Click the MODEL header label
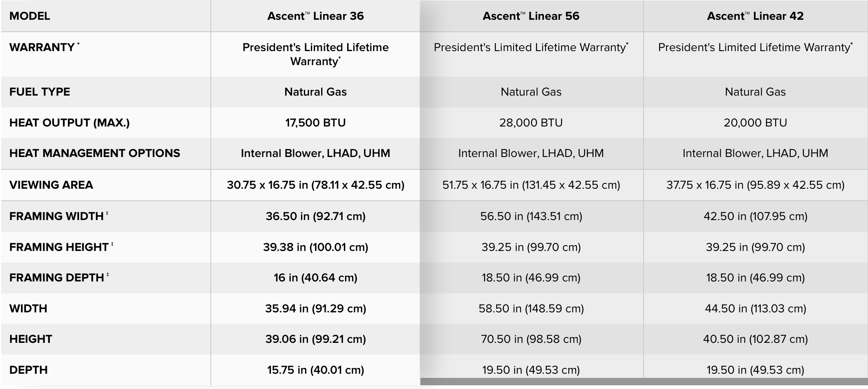This screenshot has height=389, width=868. [30, 16]
